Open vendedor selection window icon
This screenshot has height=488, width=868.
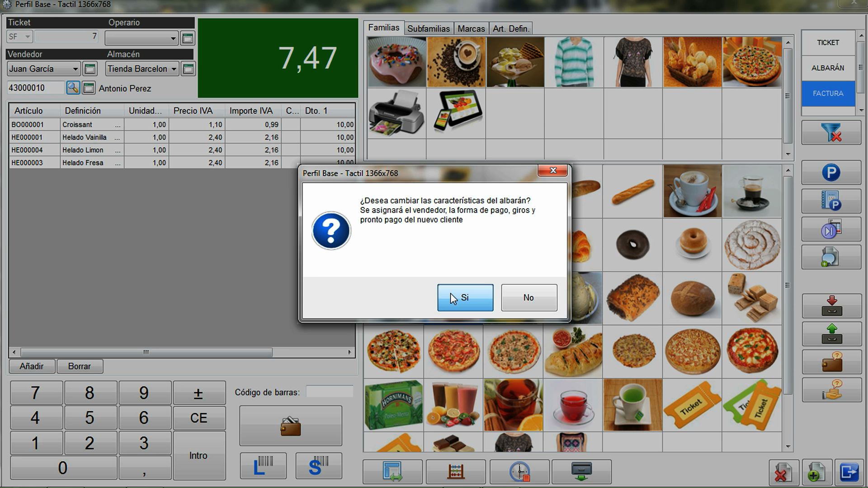click(x=90, y=69)
